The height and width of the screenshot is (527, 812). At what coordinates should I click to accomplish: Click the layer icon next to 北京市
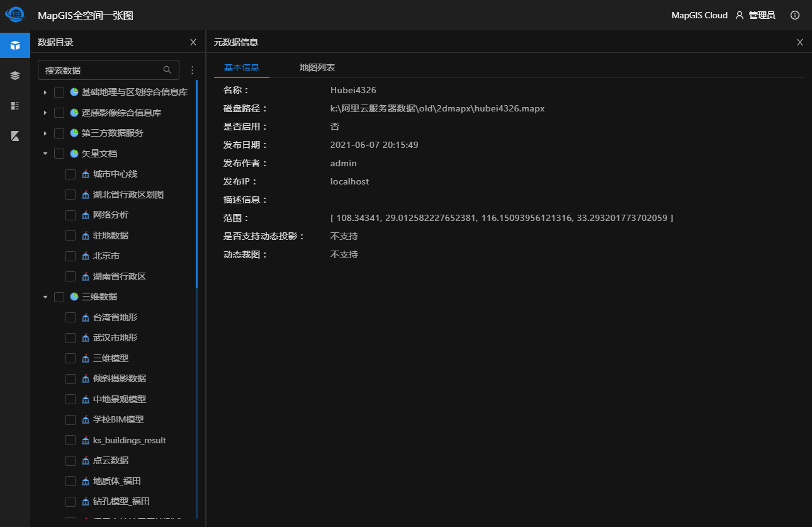point(86,256)
